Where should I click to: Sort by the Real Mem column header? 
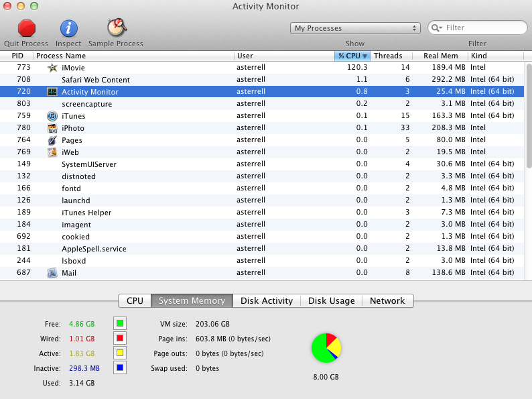(x=440, y=56)
